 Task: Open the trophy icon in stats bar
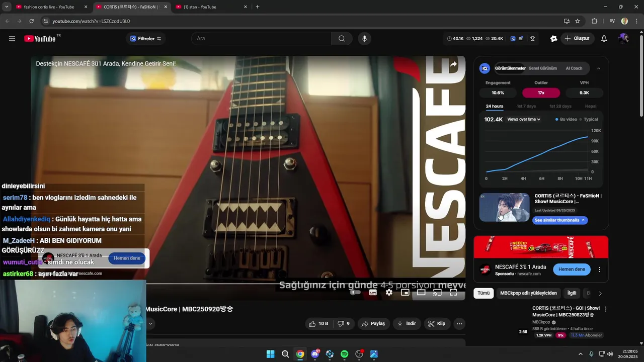pos(532,39)
